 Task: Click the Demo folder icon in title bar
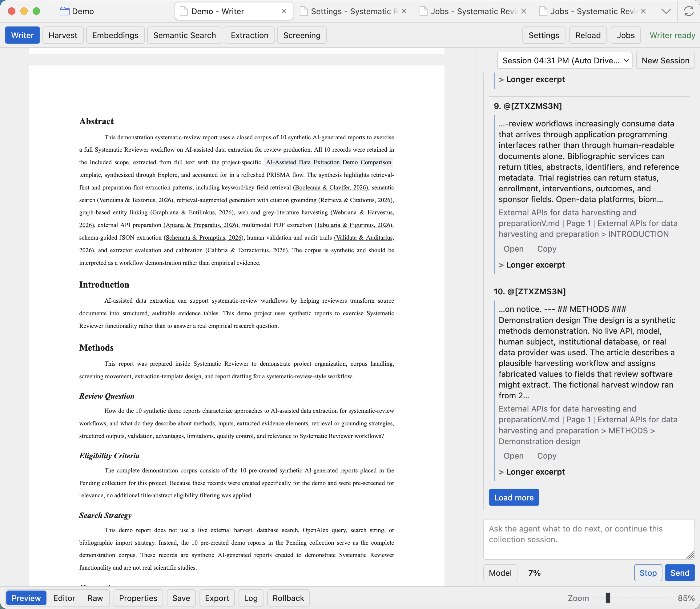[64, 11]
